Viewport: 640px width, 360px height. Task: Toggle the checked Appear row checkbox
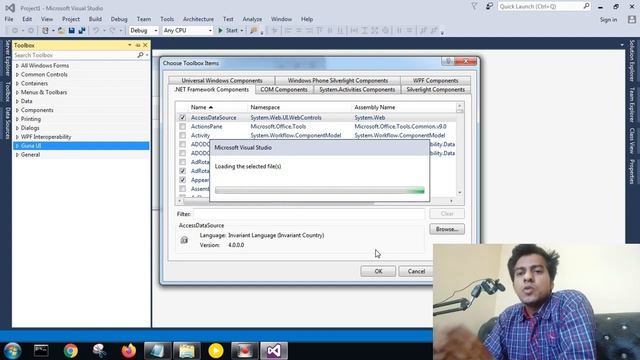182,180
